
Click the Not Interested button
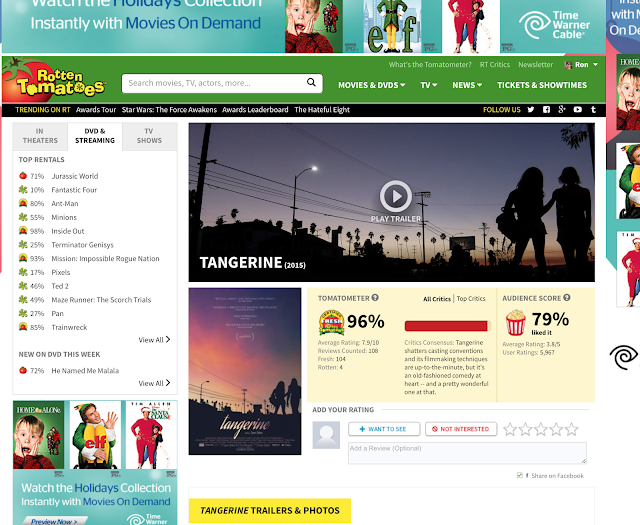tap(461, 429)
